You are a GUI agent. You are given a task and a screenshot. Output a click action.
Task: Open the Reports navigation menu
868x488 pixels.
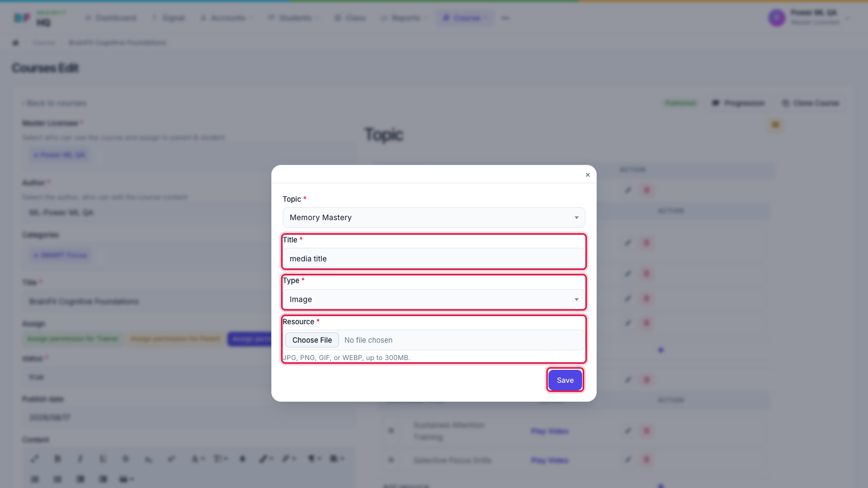click(404, 18)
